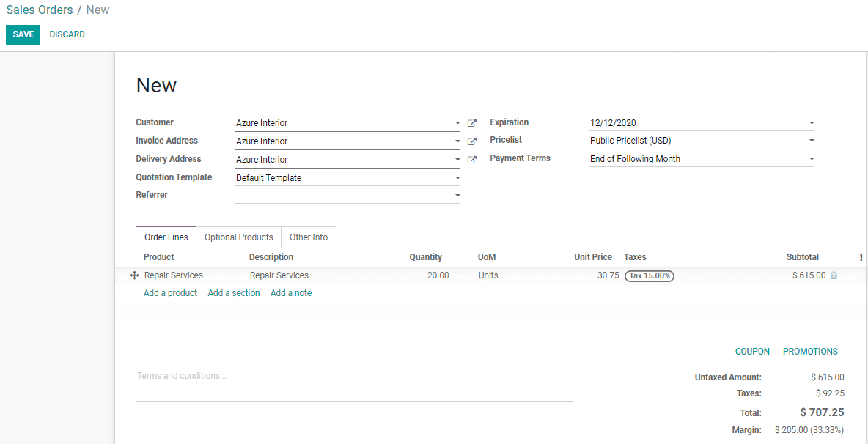This screenshot has width=868, height=444.
Task: Click the Margin value $ 205.00 (33.33%)
Action: click(809, 429)
